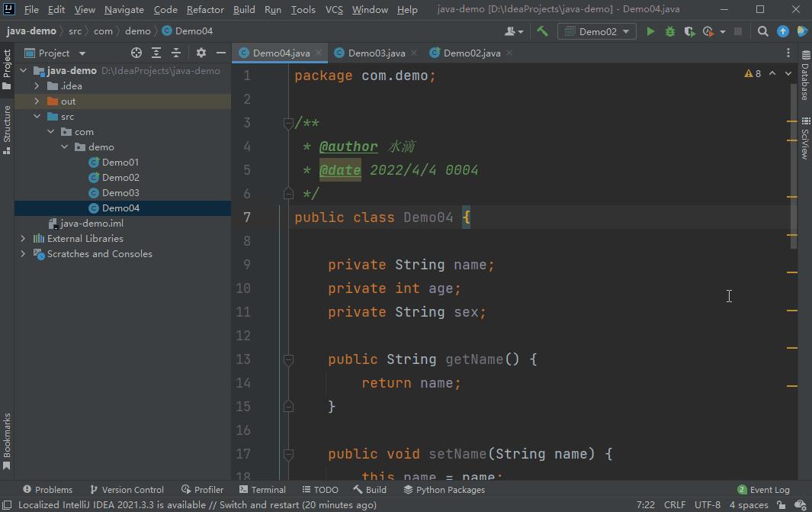Run Demo02 with coverage

[x=688, y=31]
